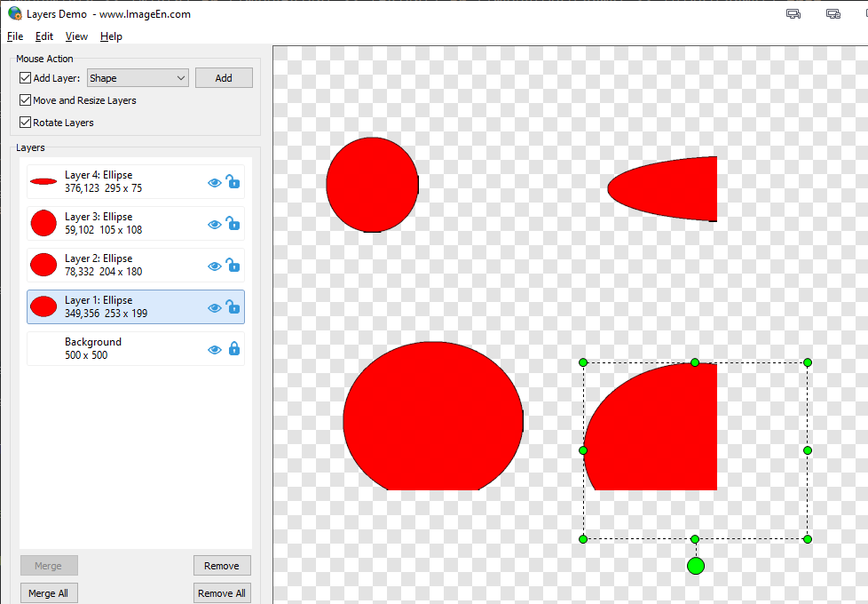Open the View menu
Image resolution: width=868 pixels, height=604 pixels.
pyautogui.click(x=76, y=36)
